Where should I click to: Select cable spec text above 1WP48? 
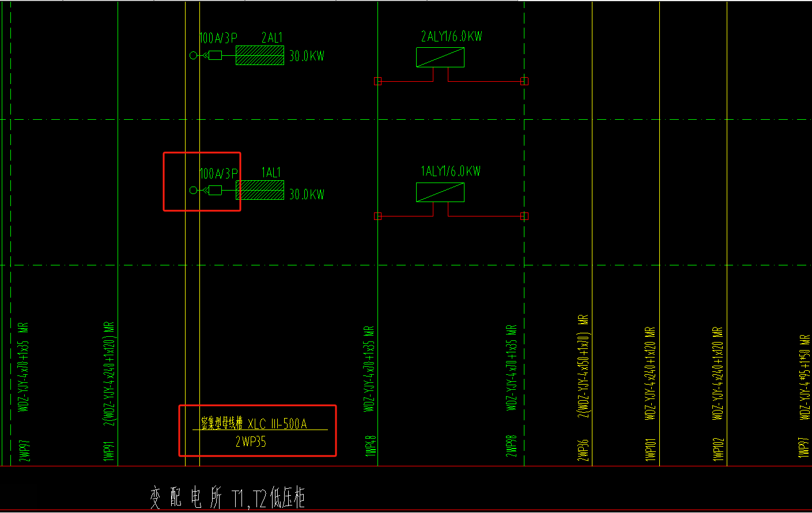[369, 368]
